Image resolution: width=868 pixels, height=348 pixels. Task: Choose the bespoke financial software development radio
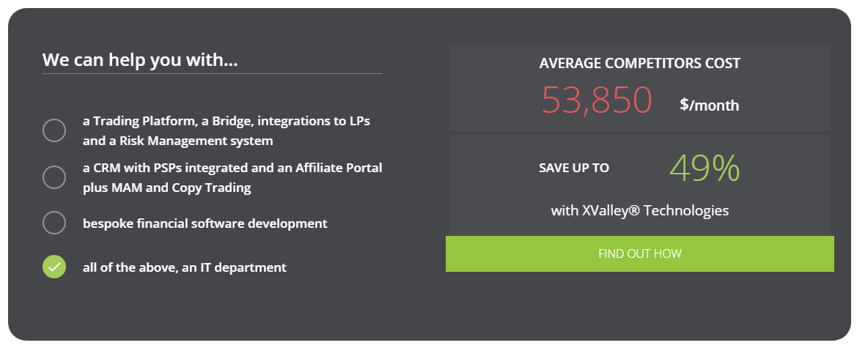tap(54, 223)
